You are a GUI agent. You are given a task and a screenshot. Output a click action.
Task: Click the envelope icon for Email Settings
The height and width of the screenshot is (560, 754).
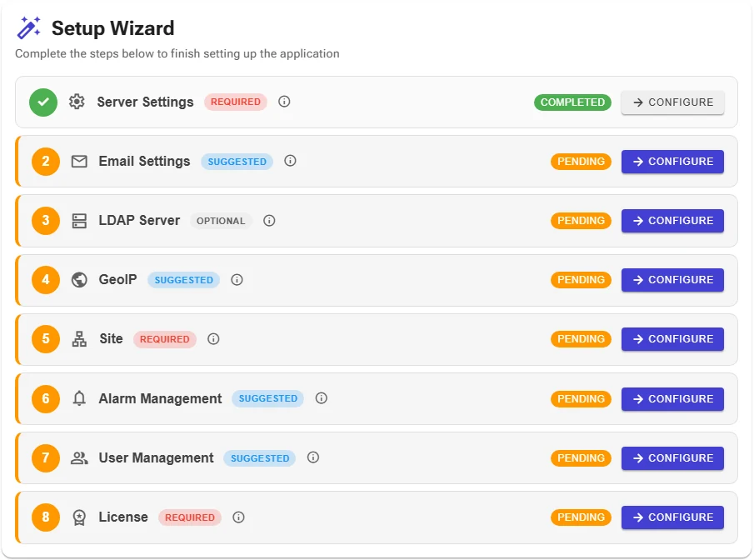click(x=79, y=161)
